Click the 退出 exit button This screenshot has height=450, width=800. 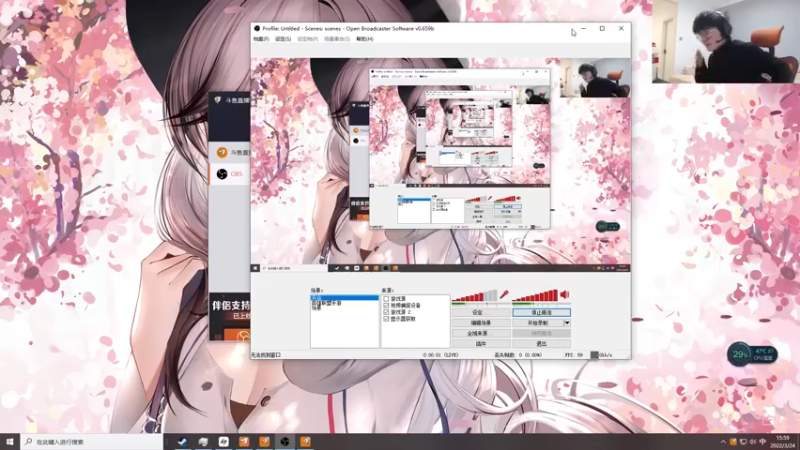click(541, 344)
